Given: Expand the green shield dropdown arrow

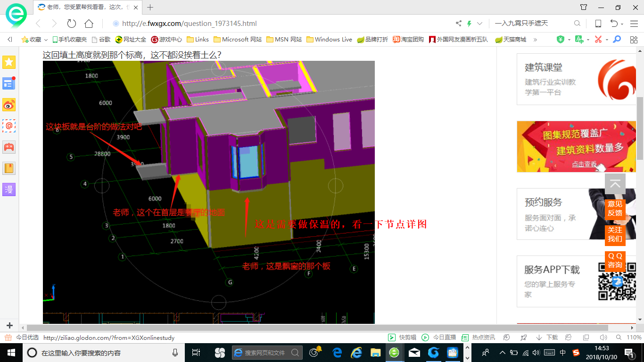Looking at the screenshot, I should click(569, 40).
